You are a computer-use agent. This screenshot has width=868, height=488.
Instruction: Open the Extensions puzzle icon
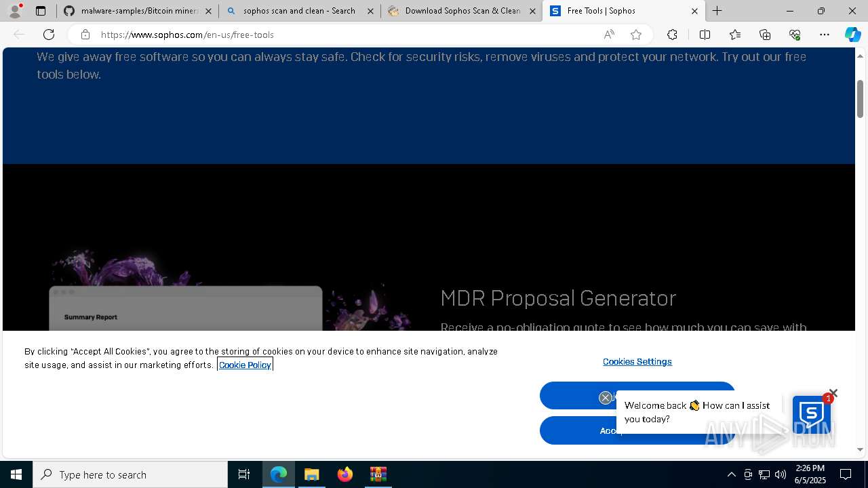(672, 35)
